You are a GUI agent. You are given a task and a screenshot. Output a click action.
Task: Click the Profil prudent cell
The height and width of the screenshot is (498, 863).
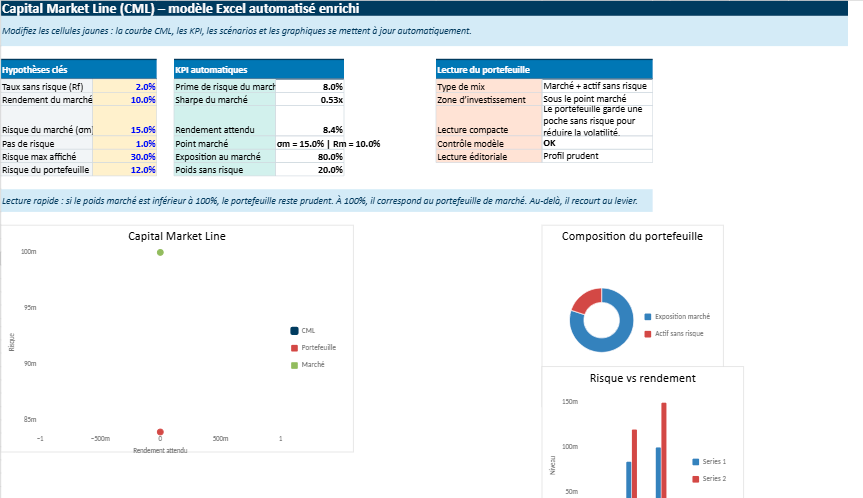[596, 156]
